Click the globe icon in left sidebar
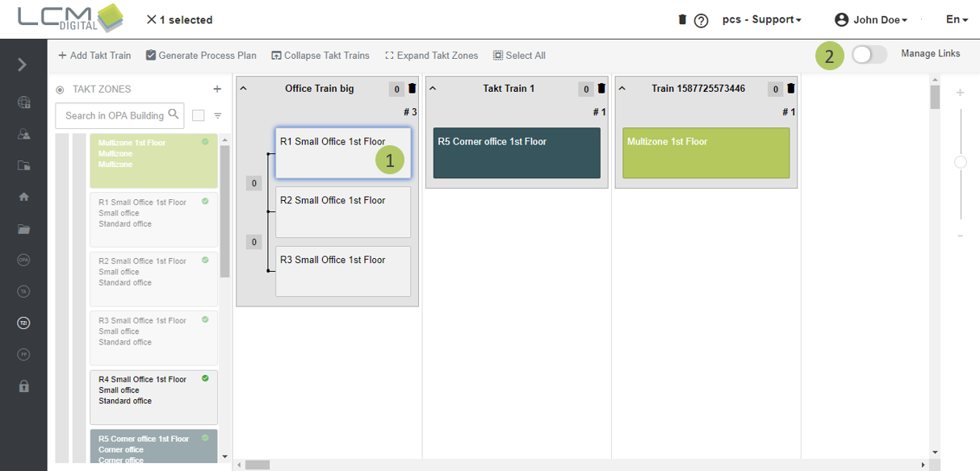Screen dimensions: 980x471 [x=23, y=102]
